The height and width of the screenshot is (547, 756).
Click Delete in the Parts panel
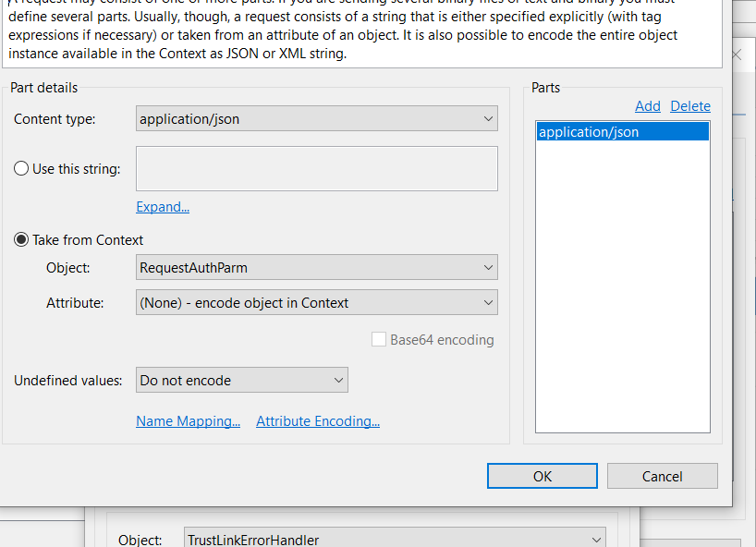coord(690,106)
